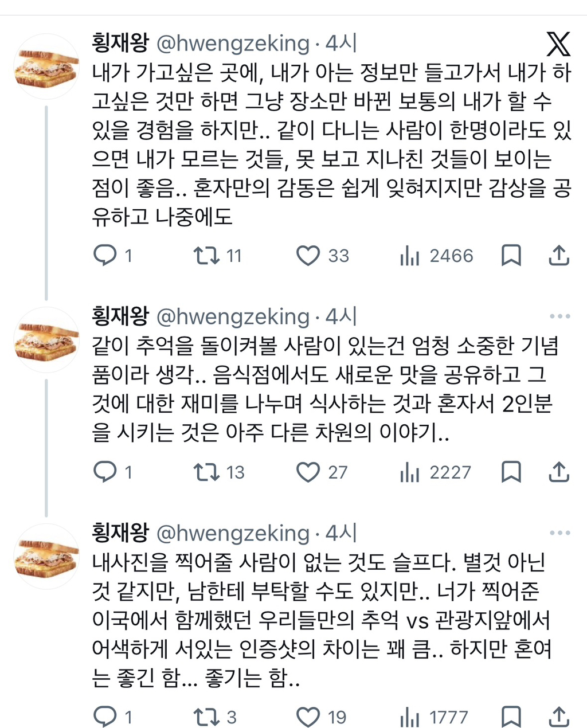Screen dimensions: 587x728
Task: Retweet the tweet with 3 reposts
Action: pyautogui.click(x=206, y=717)
